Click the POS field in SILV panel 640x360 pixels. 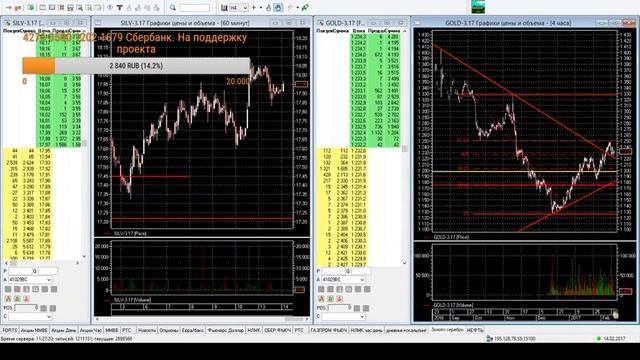(26, 307)
